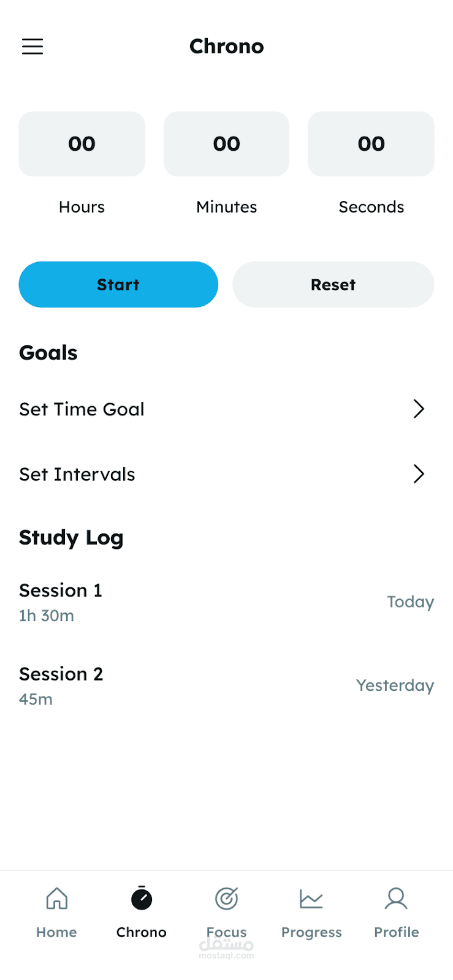Screen dimensions: 453x980
Task: Switch to the Progress tab label
Action: click(x=311, y=932)
